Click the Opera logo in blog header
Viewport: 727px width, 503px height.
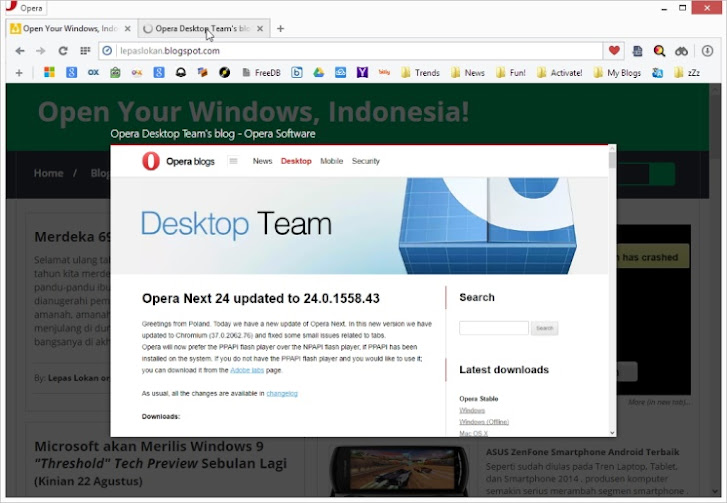[151, 161]
